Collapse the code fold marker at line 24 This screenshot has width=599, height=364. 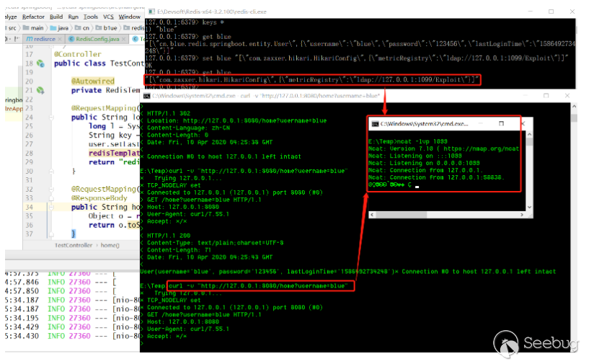51,117
